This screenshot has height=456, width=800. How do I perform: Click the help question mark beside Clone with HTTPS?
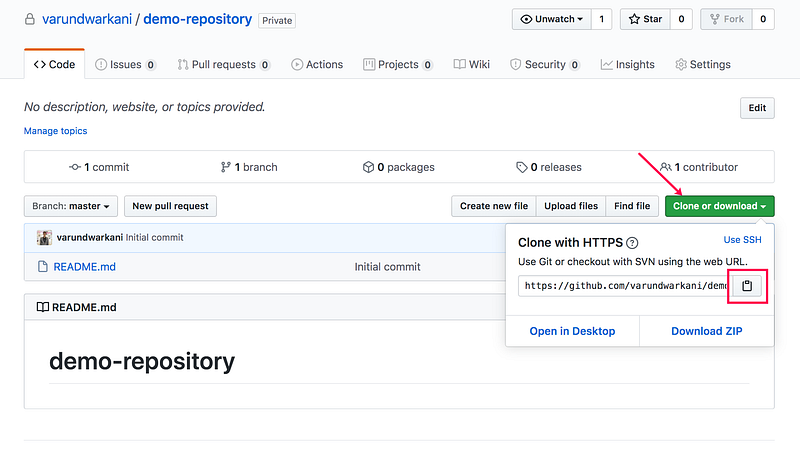click(x=632, y=243)
